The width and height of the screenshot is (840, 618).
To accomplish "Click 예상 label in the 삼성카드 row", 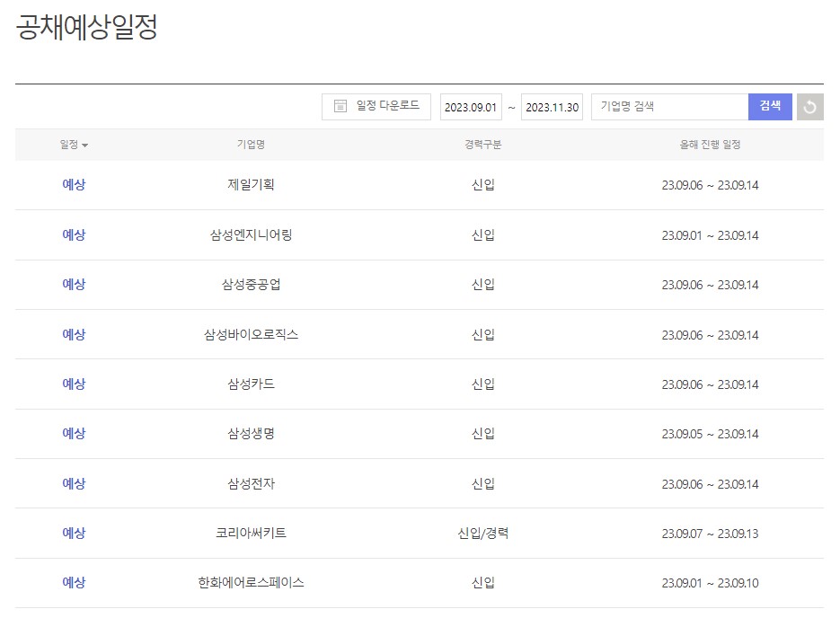I will [74, 384].
